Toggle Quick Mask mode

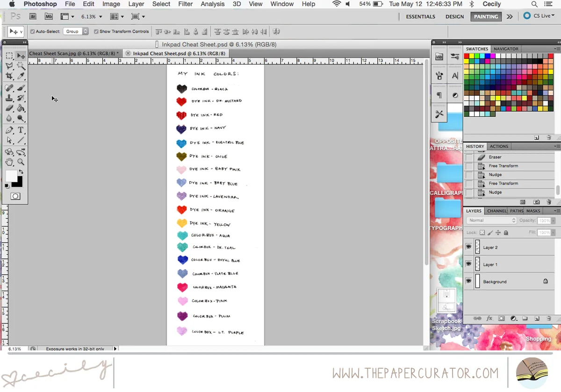(x=15, y=196)
